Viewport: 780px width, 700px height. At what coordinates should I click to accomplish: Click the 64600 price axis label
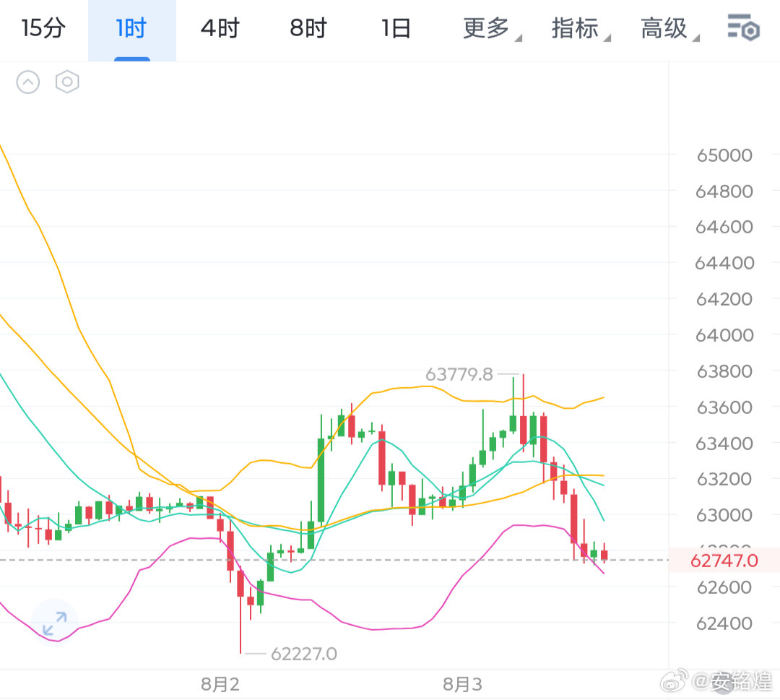pos(724,227)
